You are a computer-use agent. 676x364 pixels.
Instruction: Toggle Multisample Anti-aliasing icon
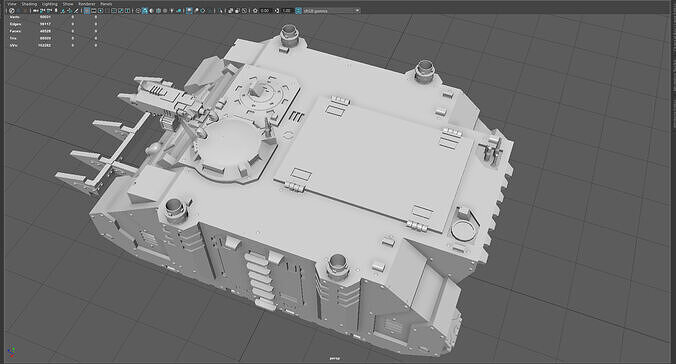pyautogui.click(x=203, y=11)
